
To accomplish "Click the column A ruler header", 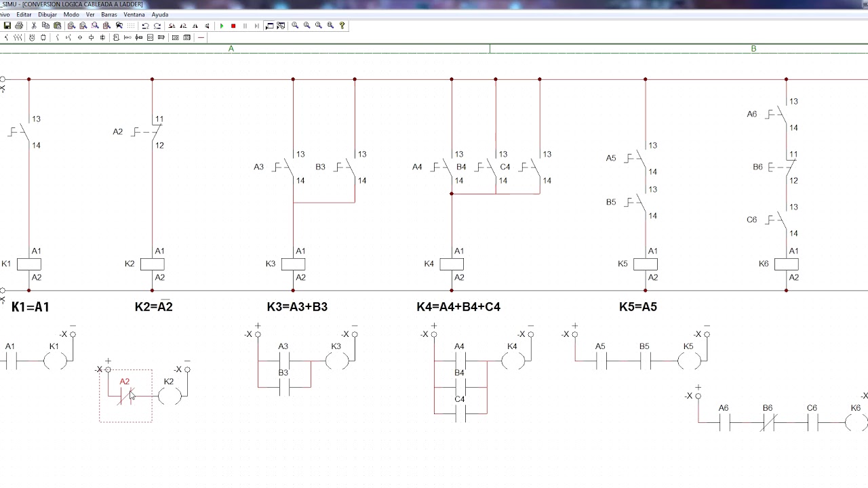I will (231, 49).
